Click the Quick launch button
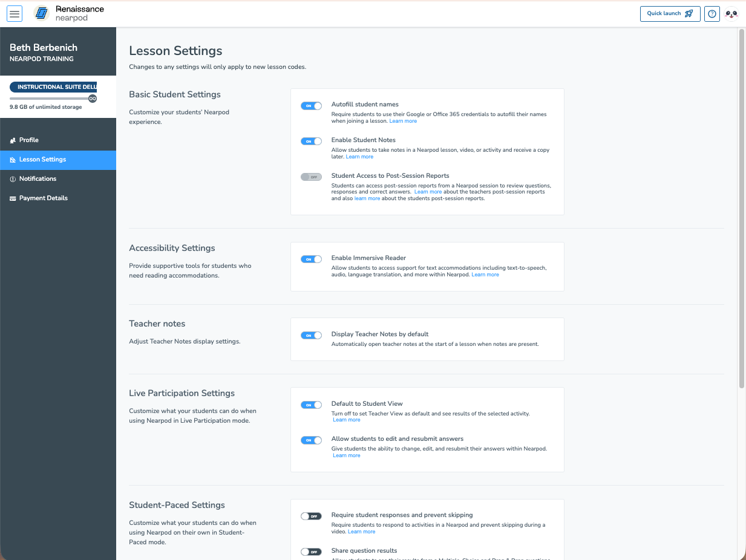 point(670,13)
